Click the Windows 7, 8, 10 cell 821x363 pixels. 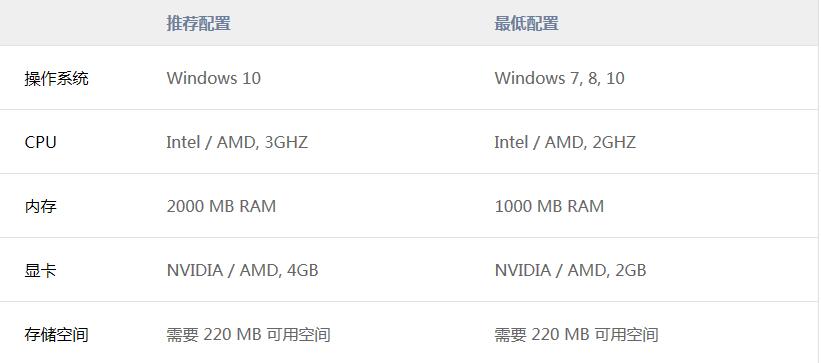[x=559, y=79]
